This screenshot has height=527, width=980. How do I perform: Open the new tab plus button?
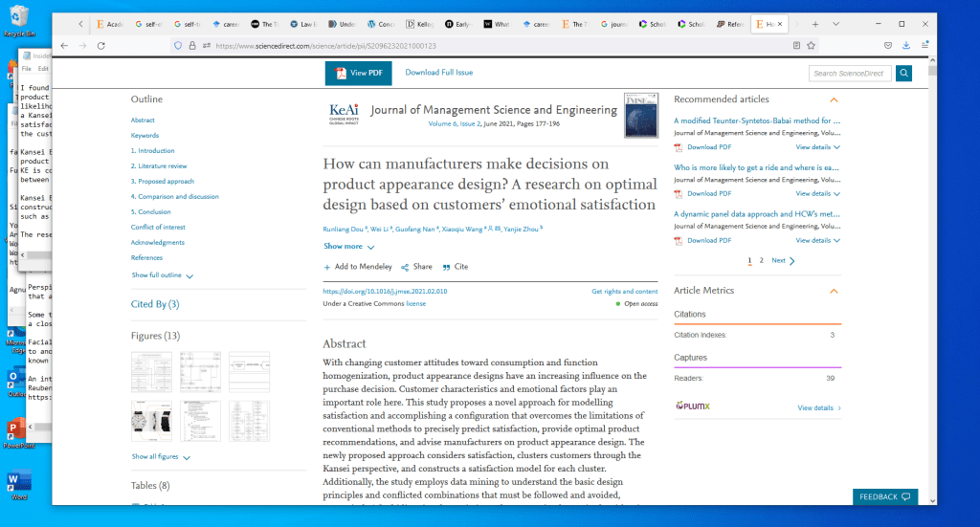pyautogui.click(x=814, y=23)
